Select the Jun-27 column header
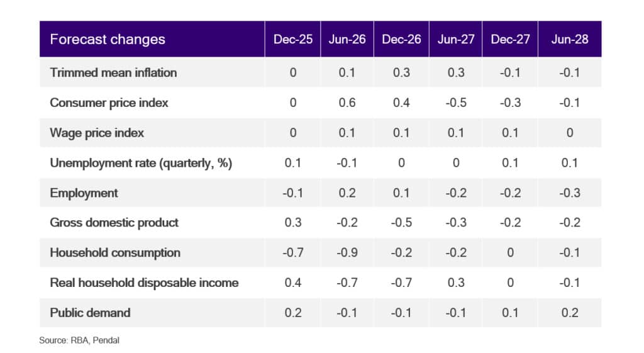 click(x=455, y=39)
